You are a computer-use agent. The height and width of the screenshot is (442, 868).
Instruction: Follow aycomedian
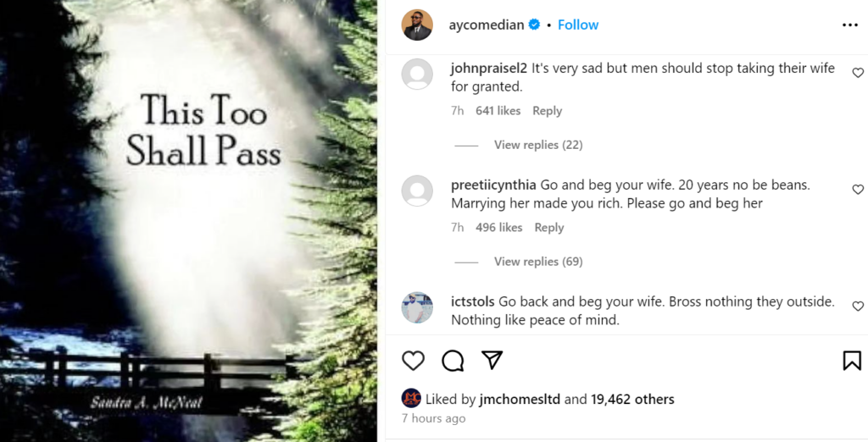point(578,25)
